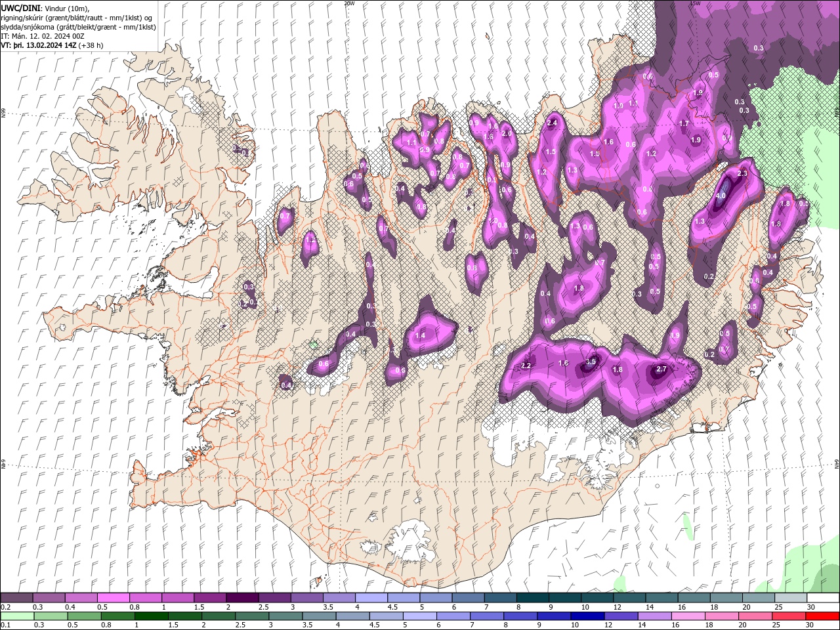This screenshot has height=630, width=840.
Task: Select the deep blue 10–12 swatch in bottom legend
Action: coord(587,616)
